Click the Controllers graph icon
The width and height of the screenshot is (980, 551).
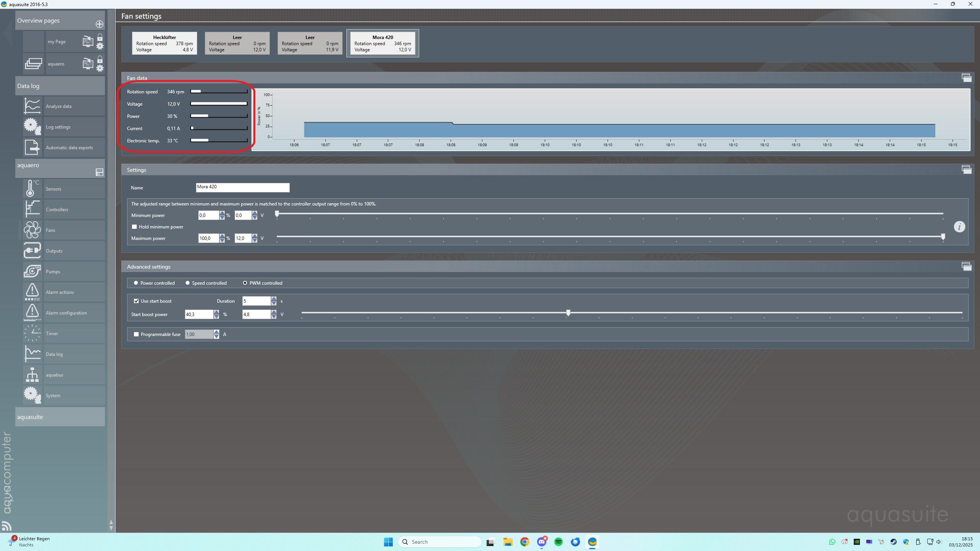pyautogui.click(x=32, y=209)
